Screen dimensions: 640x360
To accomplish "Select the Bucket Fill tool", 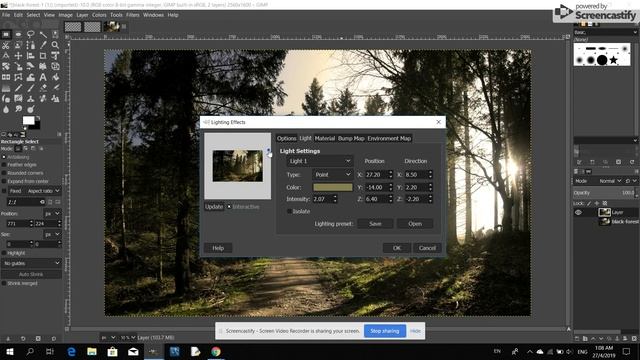I will point(55,77).
